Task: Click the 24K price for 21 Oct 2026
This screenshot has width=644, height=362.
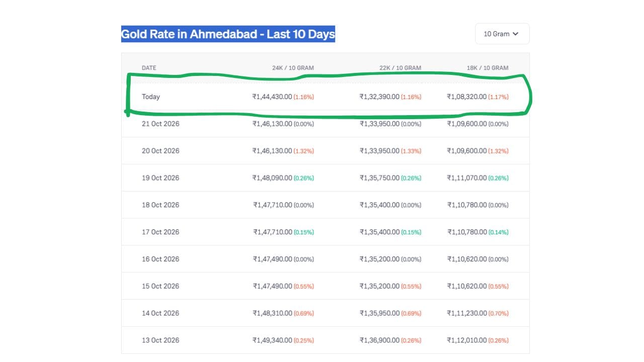Action: click(x=272, y=124)
